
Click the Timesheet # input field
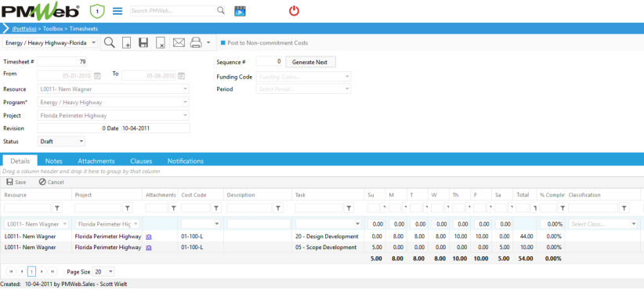coord(62,62)
